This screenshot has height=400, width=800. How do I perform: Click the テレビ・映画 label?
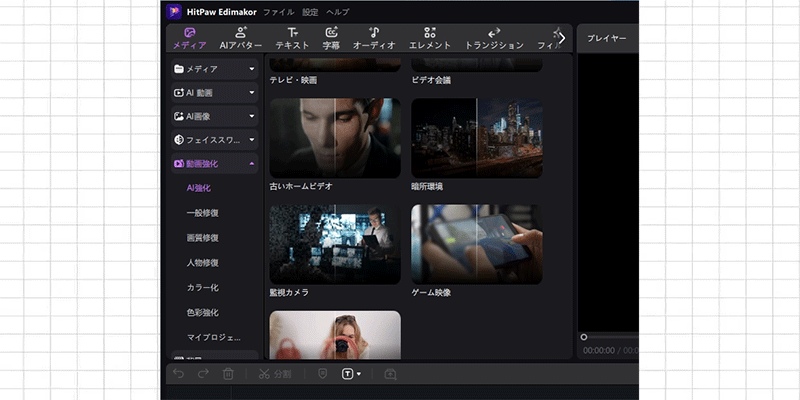point(293,80)
